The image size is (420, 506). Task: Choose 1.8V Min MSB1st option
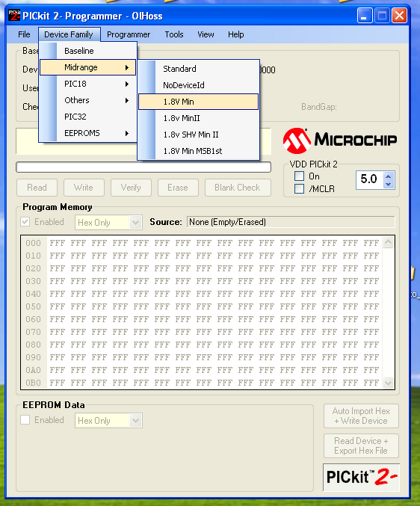198,151
